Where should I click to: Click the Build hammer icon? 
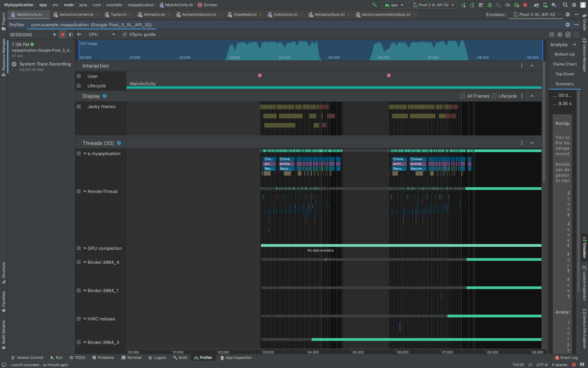375,5
